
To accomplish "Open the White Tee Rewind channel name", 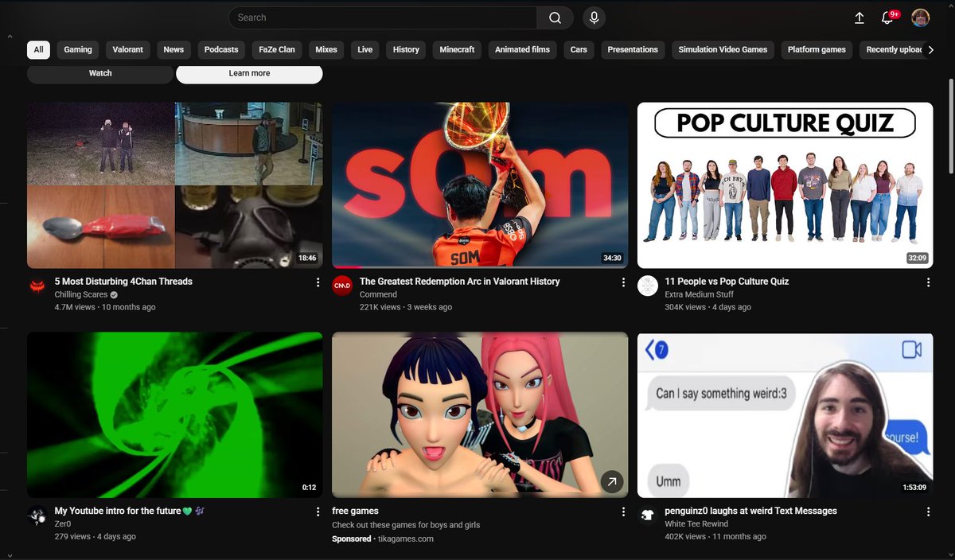I will point(696,524).
